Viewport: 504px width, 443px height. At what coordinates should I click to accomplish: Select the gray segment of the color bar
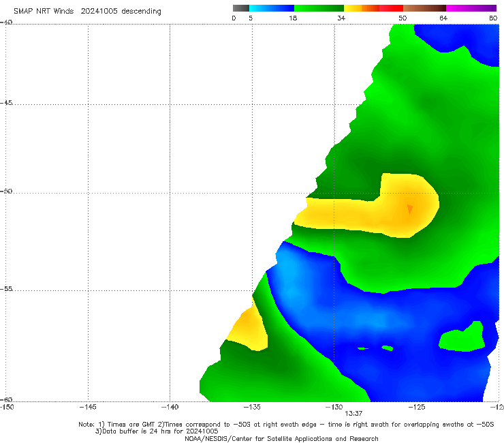pyautogui.click(x=241, y=8)
